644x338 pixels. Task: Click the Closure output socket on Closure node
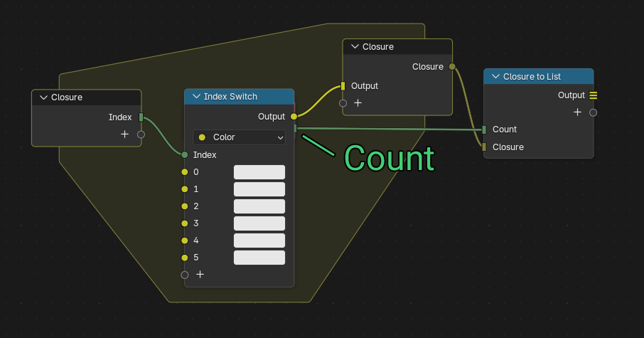click(452, 67)
